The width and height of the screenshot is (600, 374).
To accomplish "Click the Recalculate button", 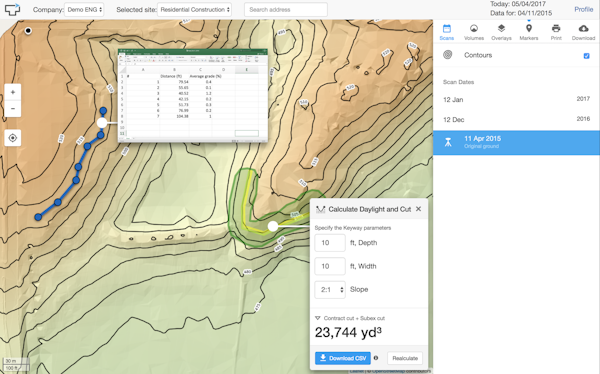I will click(x=405, y=358).
